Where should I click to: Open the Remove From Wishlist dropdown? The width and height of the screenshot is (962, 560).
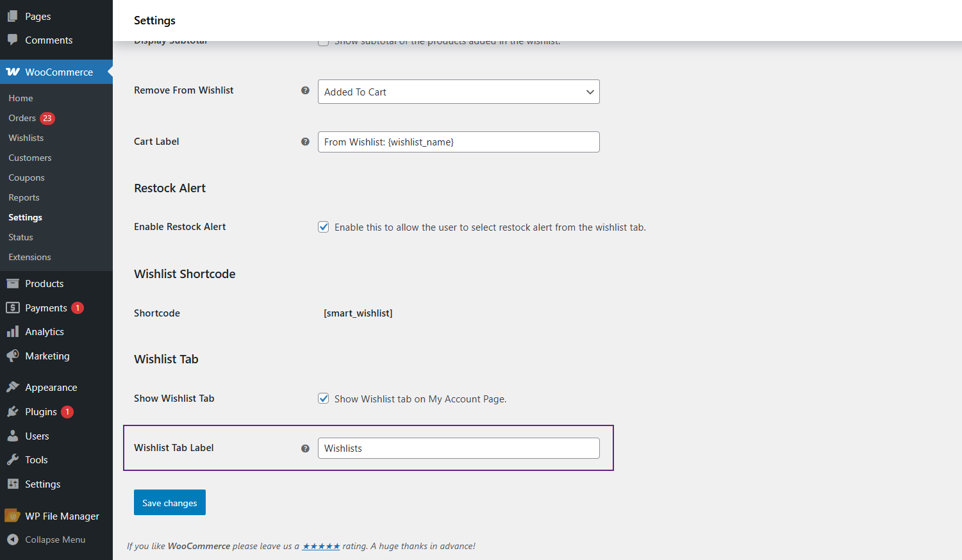(458, 92)
